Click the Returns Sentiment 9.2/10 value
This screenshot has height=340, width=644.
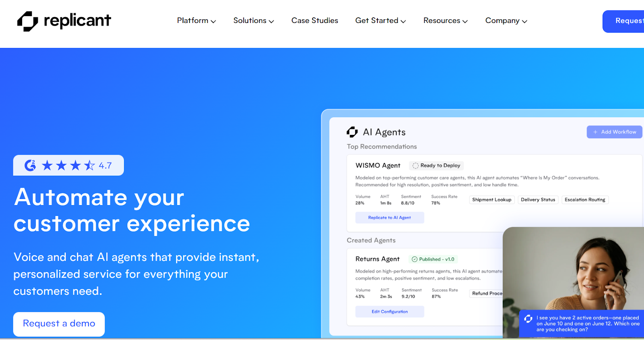(408, 296)
